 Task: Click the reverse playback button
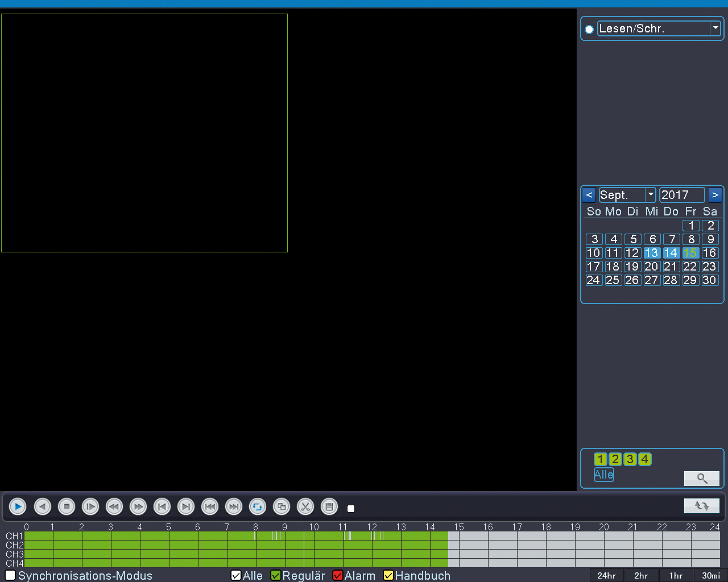click(43, 506)
